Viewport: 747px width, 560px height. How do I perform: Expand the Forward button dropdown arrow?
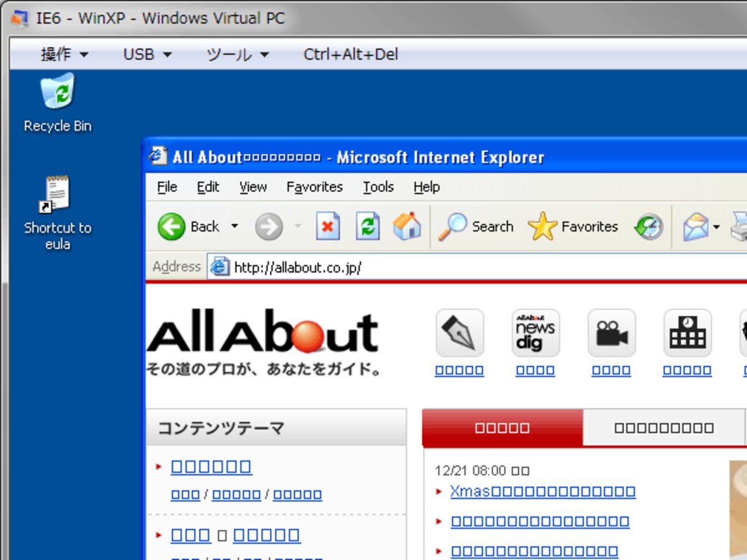point(298,226)
